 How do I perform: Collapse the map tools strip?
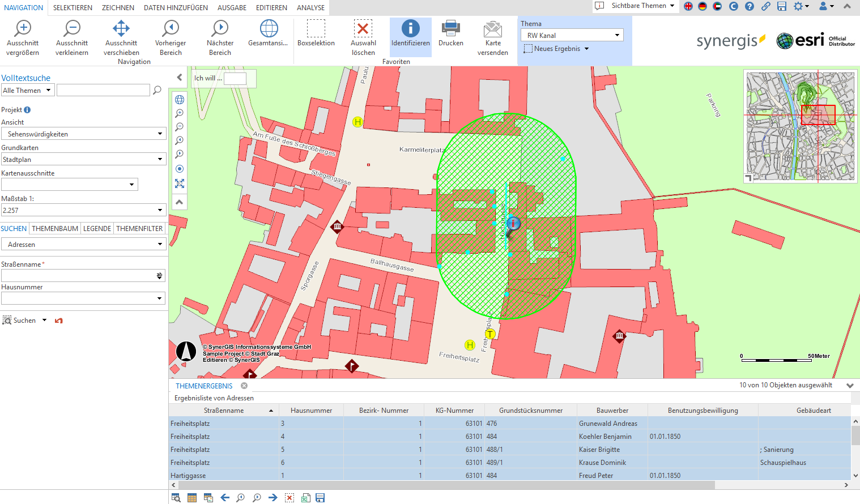[x=180, y=202]
